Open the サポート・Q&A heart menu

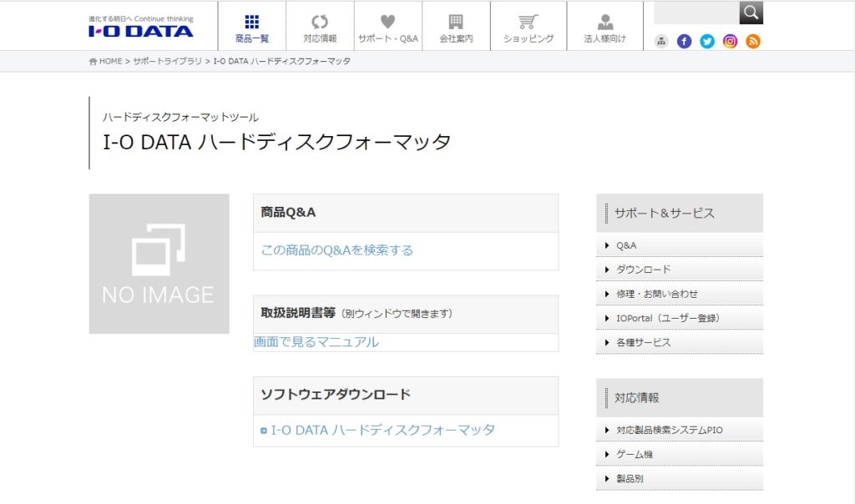pos(387,28)
